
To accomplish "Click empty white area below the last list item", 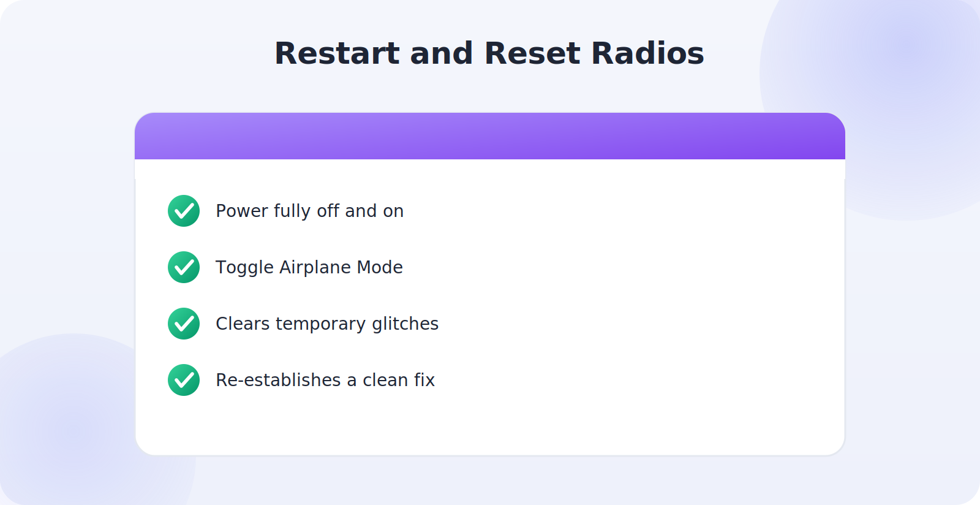I will [x=490, y=426].
